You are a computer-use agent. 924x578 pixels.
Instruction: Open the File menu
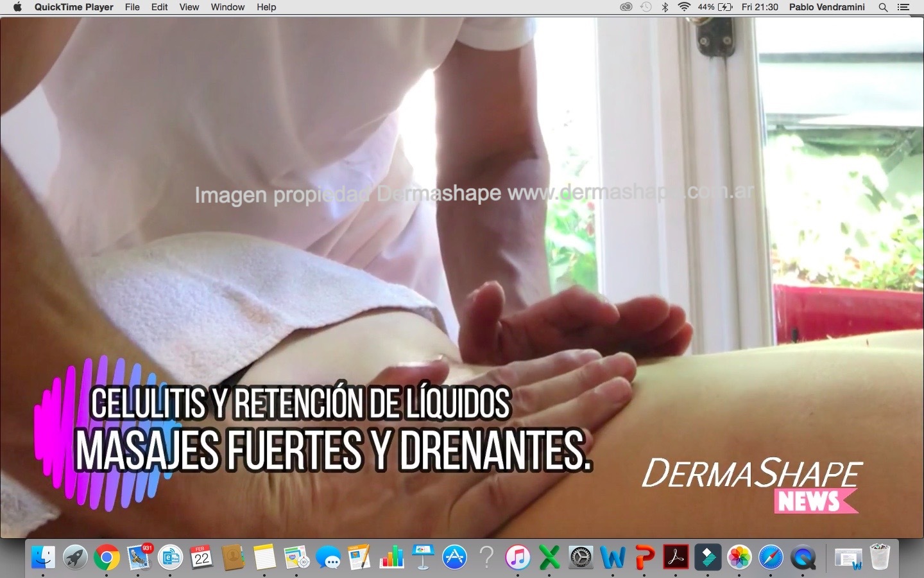point(132,7)
